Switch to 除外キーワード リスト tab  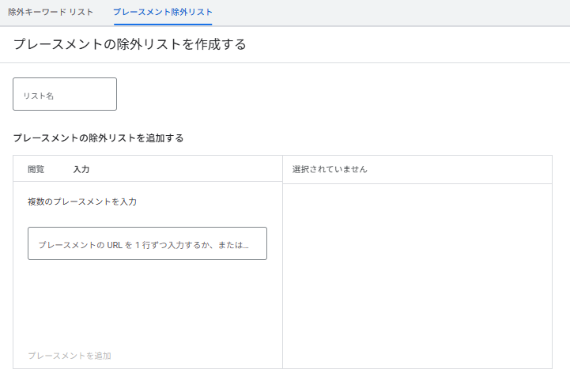pyautogui.click(x=51, y=13)
